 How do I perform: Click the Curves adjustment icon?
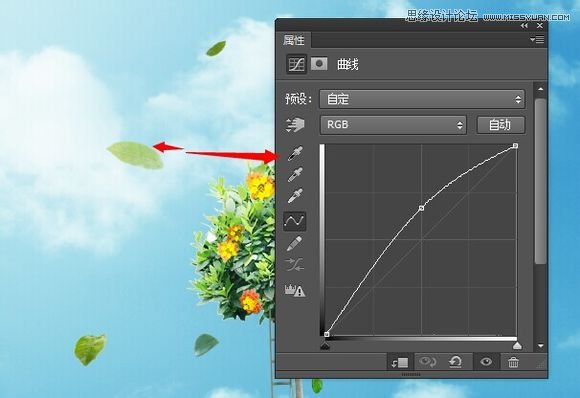click(297, 64)
